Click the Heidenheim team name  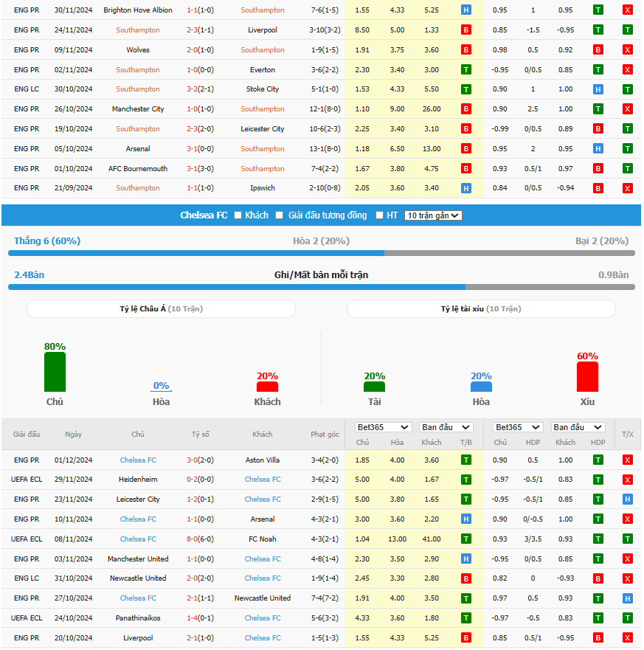tap(138, 480)
